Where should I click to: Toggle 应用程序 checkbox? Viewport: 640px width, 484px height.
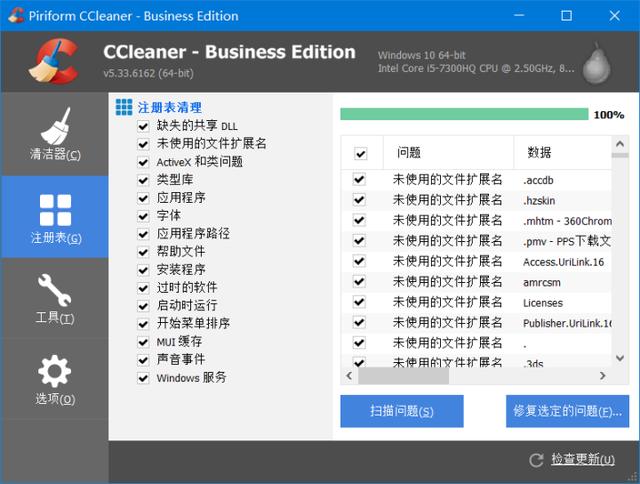[143, 198]
